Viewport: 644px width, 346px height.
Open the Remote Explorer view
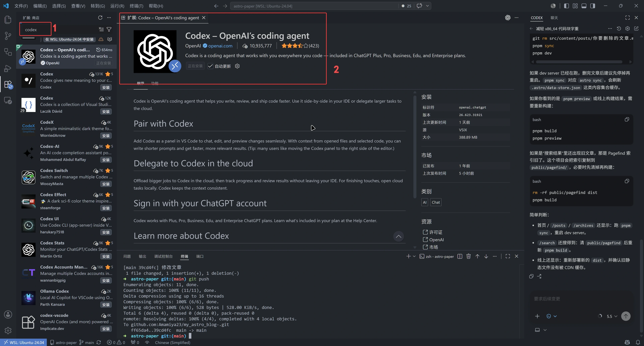pyautogui.click(x=8, y=100)
